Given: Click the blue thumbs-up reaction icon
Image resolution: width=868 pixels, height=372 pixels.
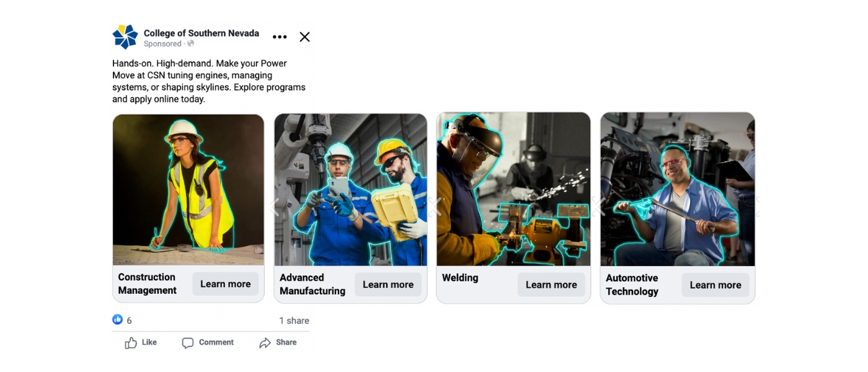Looking at the screenshot, I should [x=118, y=319].
